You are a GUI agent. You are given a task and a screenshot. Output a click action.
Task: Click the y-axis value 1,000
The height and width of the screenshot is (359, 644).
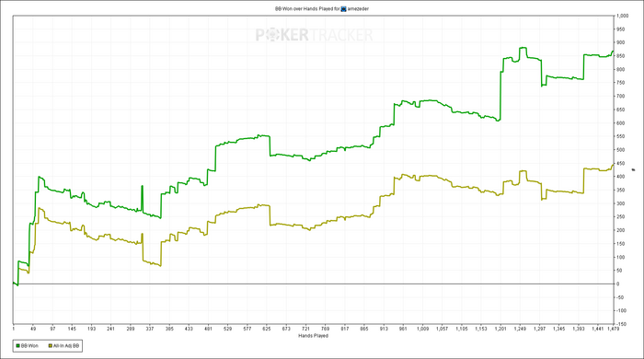click(x=622, y=16)
